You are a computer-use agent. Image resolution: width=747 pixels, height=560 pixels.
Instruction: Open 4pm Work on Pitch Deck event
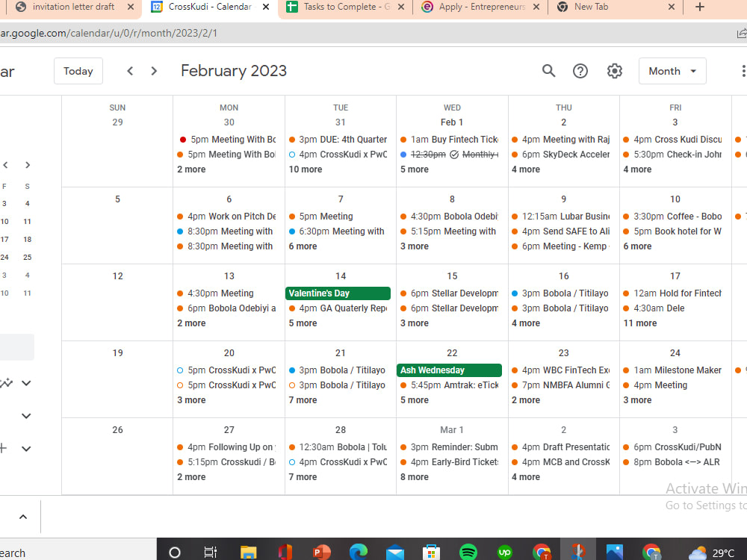(x=226, y=217)
